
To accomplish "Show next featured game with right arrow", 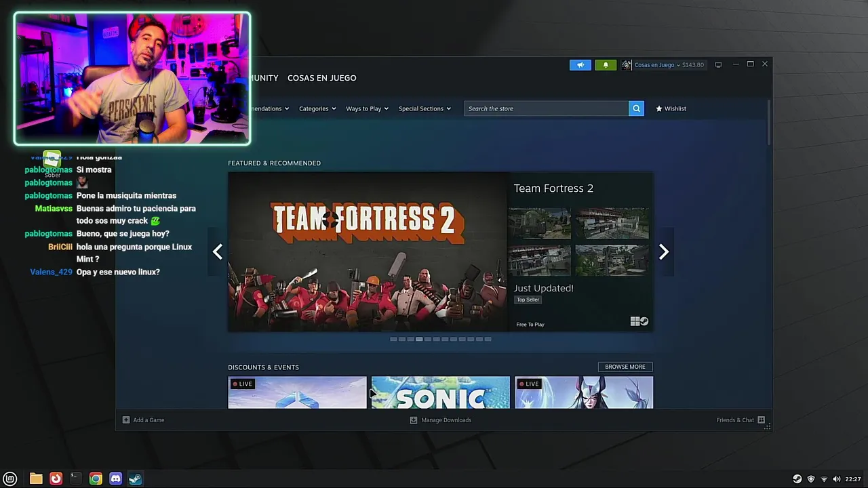I will click(664, 252).
